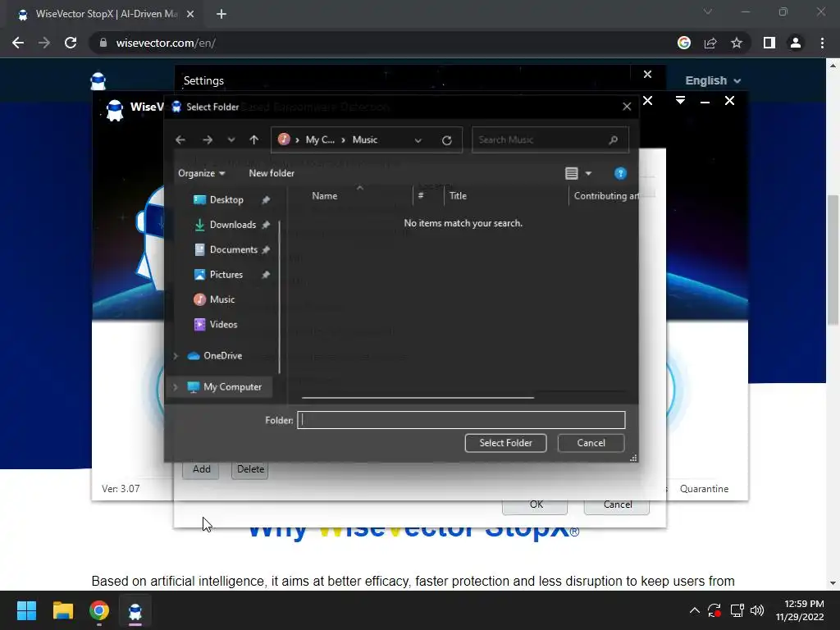Sort by the Title column header
840x630 pixels.
pos(458,196)
